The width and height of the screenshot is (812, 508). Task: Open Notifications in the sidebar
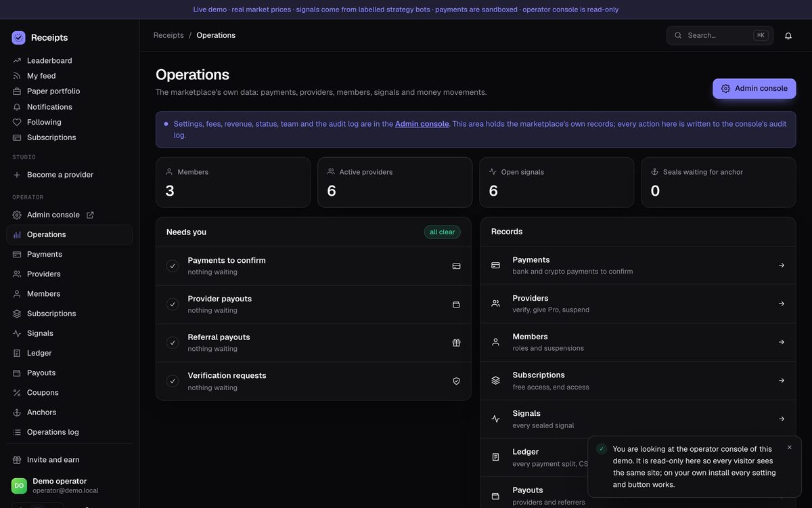click(x=69, y=107)
